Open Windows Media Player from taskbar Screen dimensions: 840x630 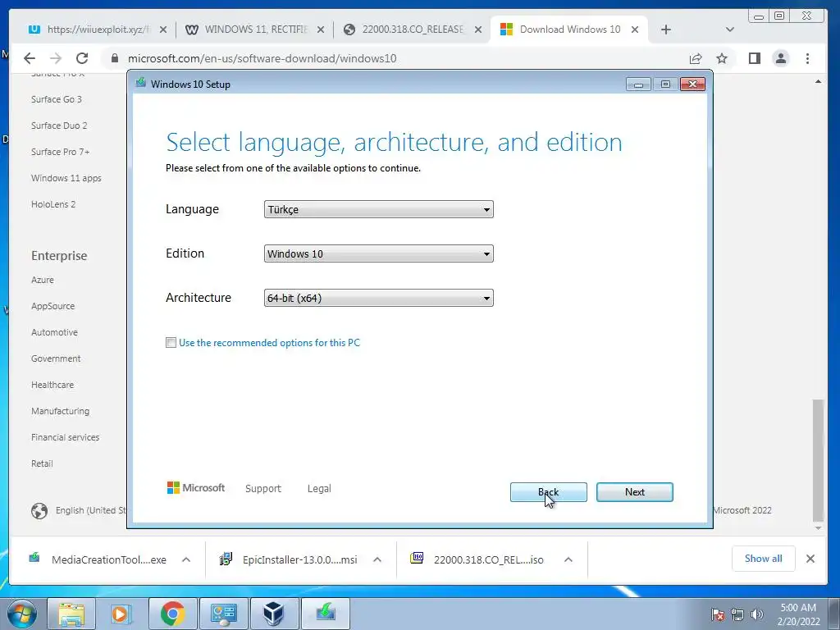[121, 614]
